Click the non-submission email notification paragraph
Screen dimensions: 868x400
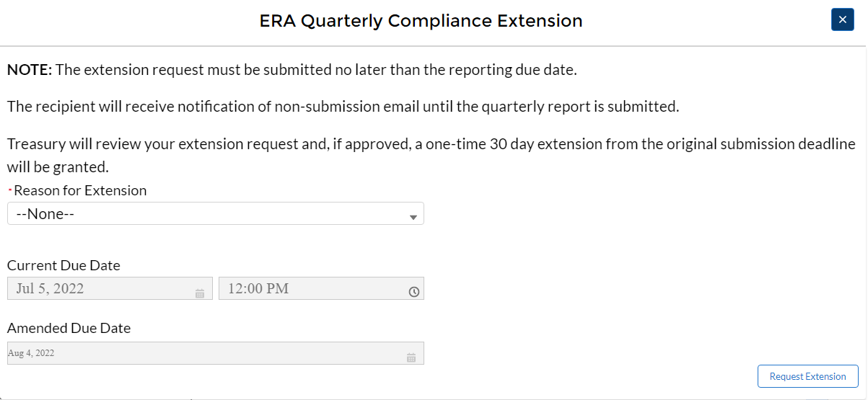tap(343, 107)
